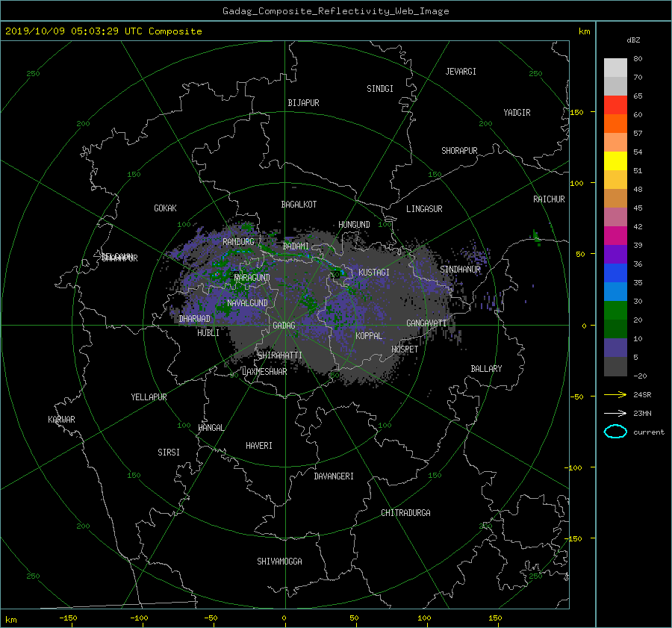672x628 pixels.
Task: Click the 'current' legend text
Action: (x=649, y=432)
